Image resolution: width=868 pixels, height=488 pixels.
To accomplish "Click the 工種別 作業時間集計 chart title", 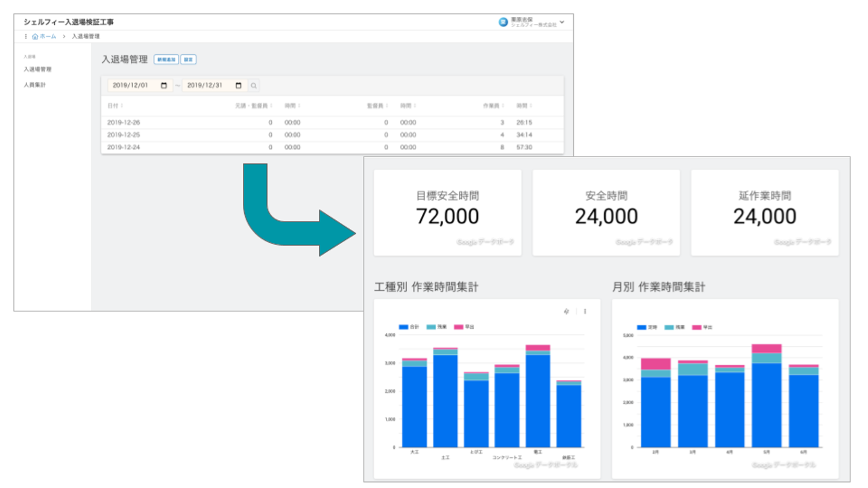I will (x=426, y=287).
